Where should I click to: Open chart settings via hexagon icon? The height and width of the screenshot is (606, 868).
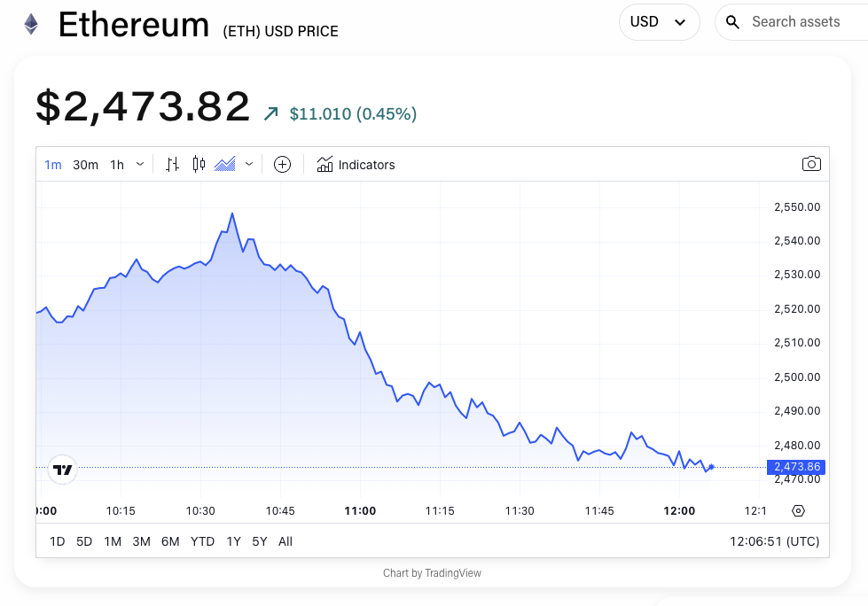(x=797, y=510)
